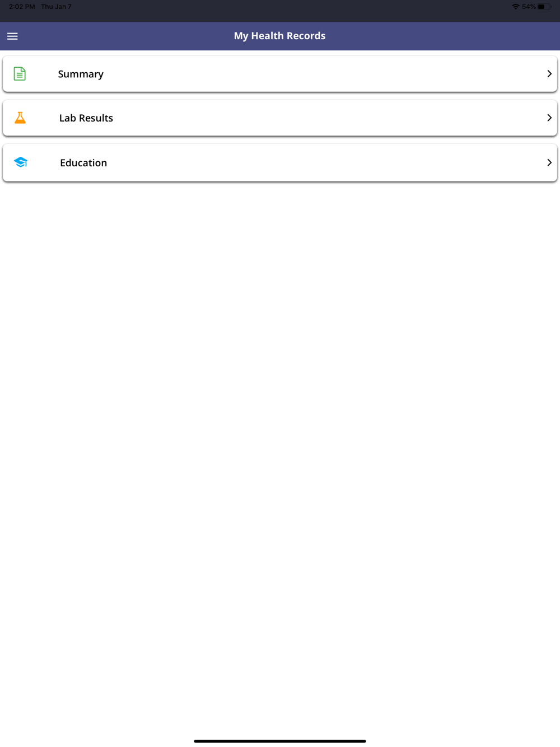Tap the Wi-Fi status icon
Screen dimensions: 560x747
click(515, 7)
